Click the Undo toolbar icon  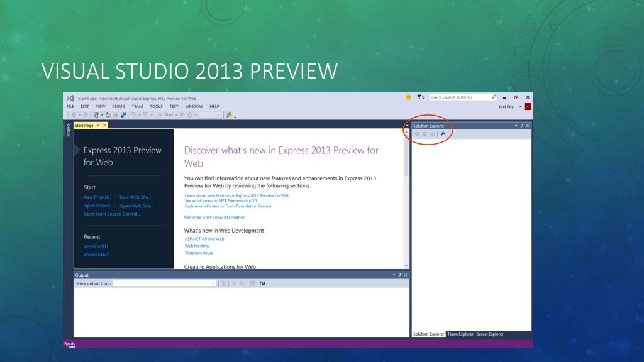(x=133, y=115)
